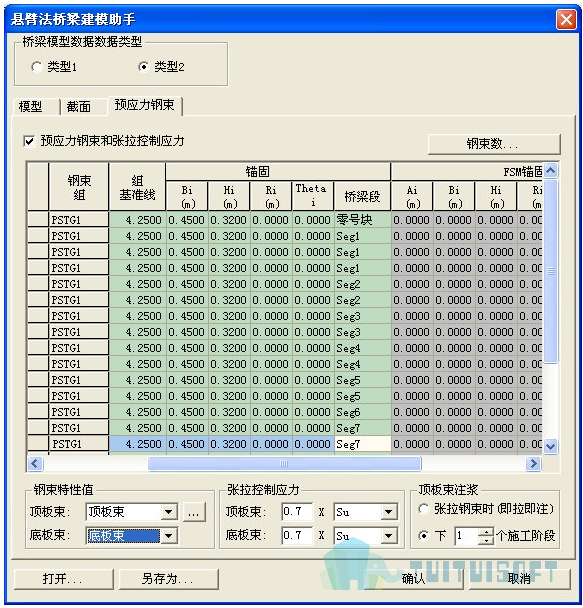The image size is (583, 608).
Task: Confirm with the 确认 button
Action: tap(414, 579)
